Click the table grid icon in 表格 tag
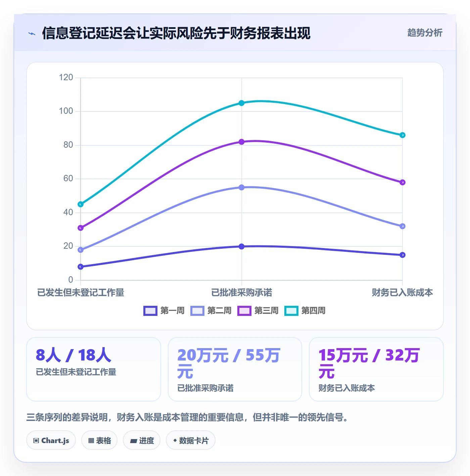 click(91, 441)
